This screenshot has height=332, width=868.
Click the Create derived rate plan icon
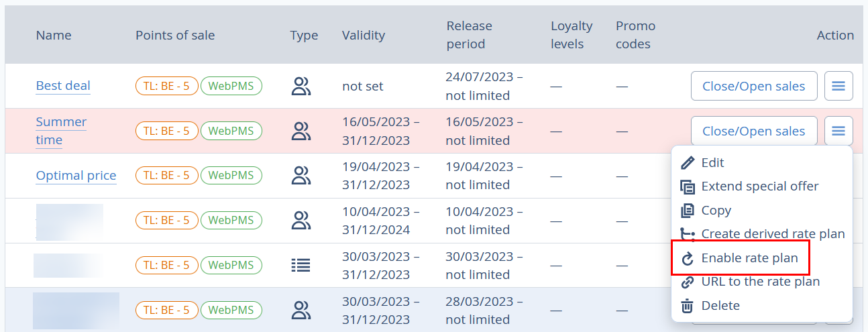click(688, 234)
